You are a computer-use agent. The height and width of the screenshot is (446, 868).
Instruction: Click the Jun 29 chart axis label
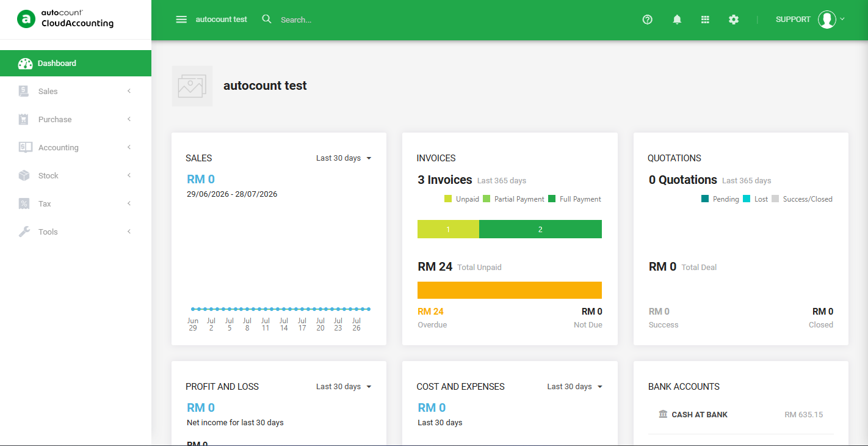point(193,324)
